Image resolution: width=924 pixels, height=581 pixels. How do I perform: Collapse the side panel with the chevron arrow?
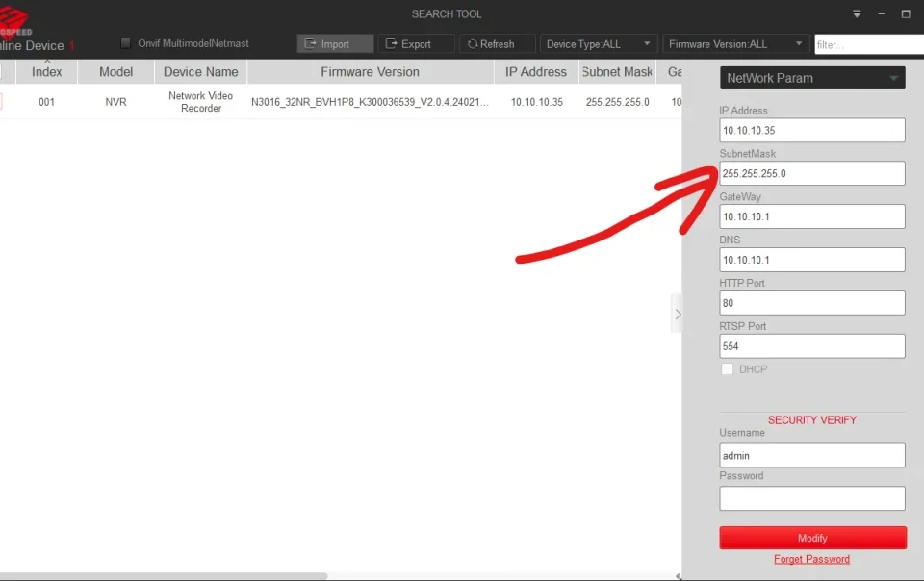(678, 315)
